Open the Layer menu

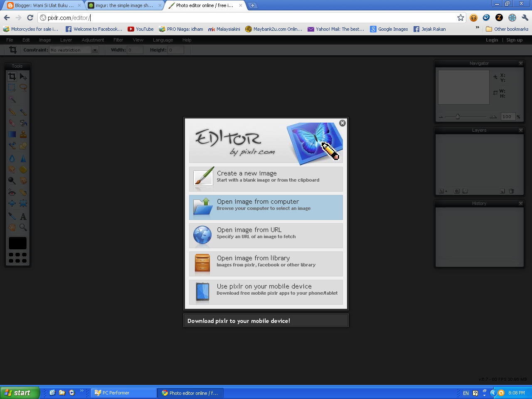[x=66, y=40]
